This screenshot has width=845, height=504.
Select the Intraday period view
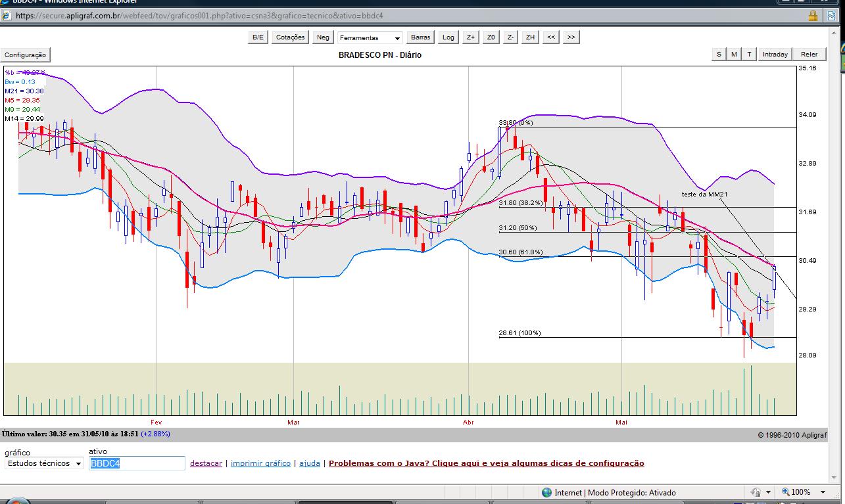point(775,55)
